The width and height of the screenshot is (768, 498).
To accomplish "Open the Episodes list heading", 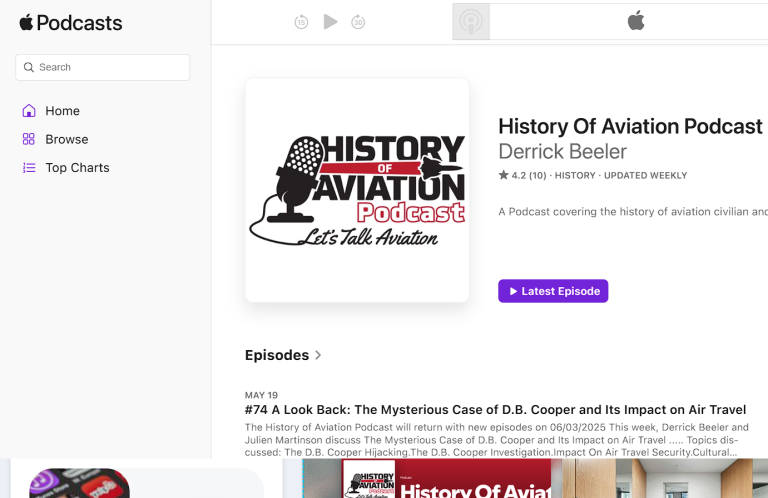I will (x=277, y=355).
